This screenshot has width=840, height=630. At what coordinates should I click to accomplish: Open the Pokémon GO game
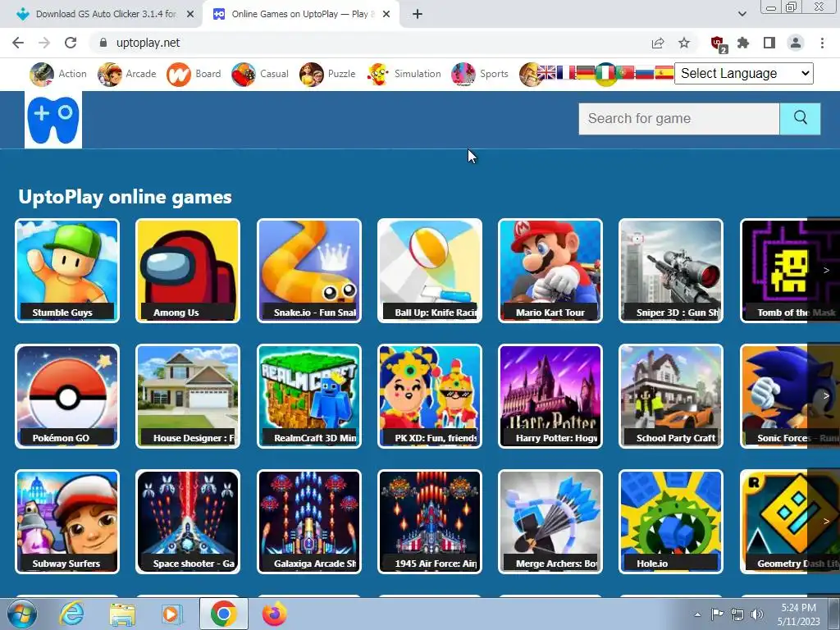point(67,396)
